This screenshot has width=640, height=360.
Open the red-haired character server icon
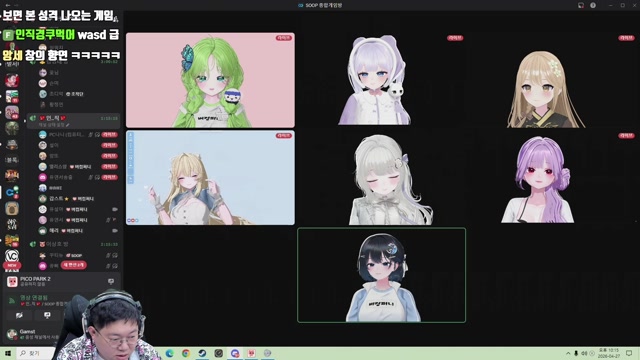tap(12, 80)
